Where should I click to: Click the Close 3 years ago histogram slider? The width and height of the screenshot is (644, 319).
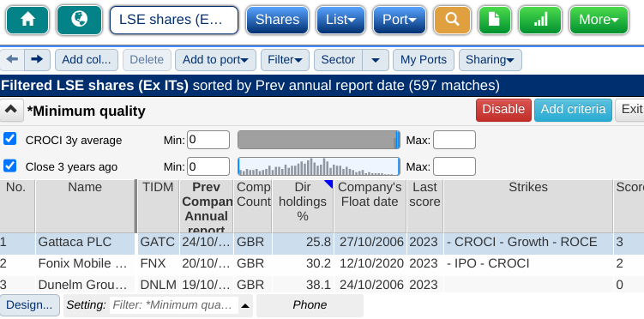coord(319,166)
